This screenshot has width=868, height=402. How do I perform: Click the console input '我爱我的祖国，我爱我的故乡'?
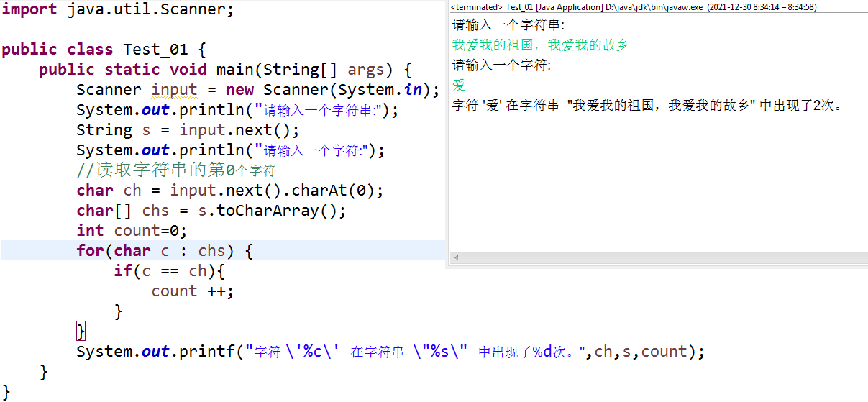point(540,45)
